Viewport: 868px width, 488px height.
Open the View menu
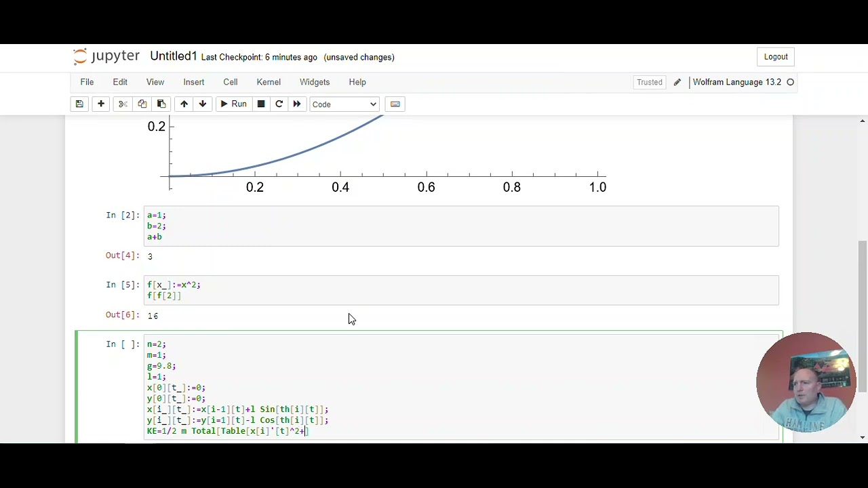pos(155,82)
